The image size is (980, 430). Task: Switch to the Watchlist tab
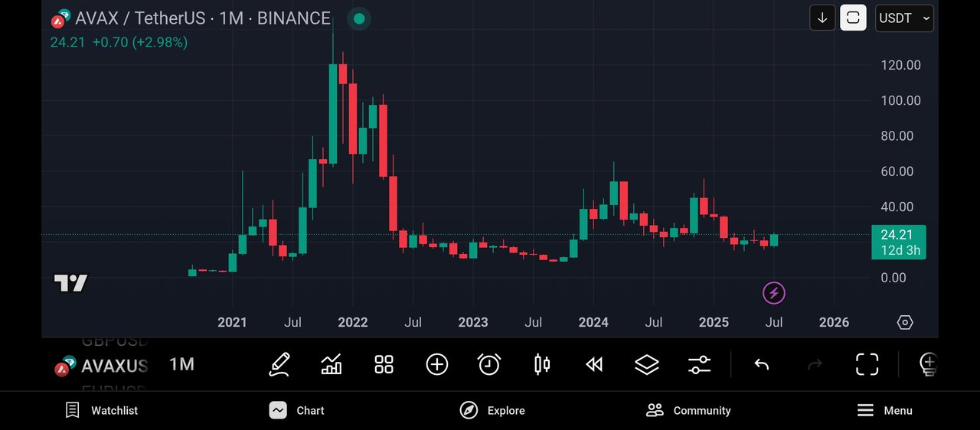(x=101, y=410)
